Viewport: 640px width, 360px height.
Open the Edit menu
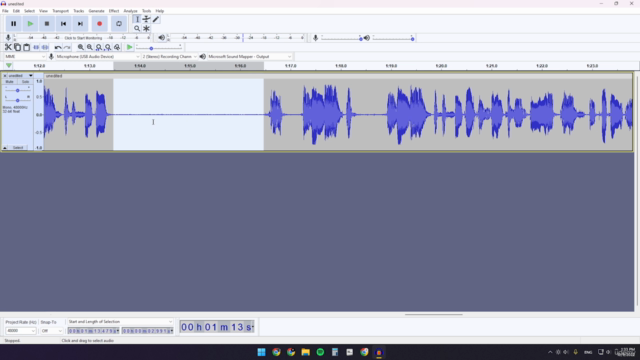tap(16, 11)
